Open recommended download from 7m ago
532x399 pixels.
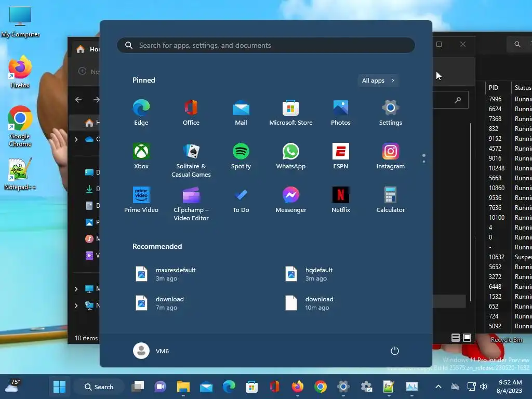[x=160, y=303]
